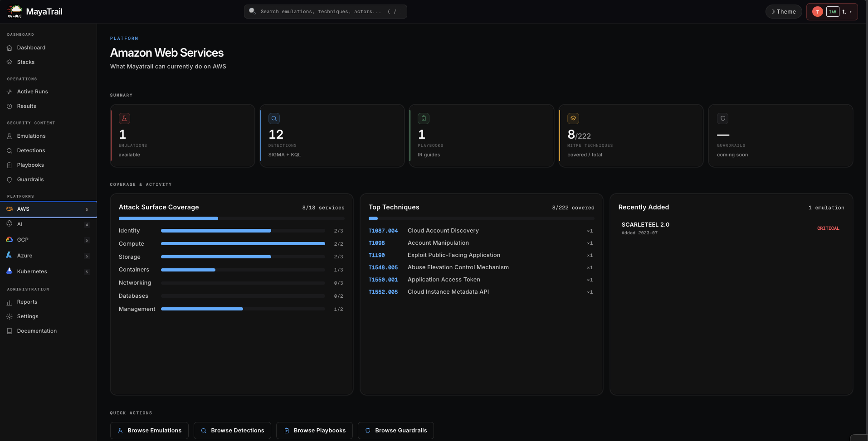Click the shield icon on Guardrails summary card

(x=723, y=118)
